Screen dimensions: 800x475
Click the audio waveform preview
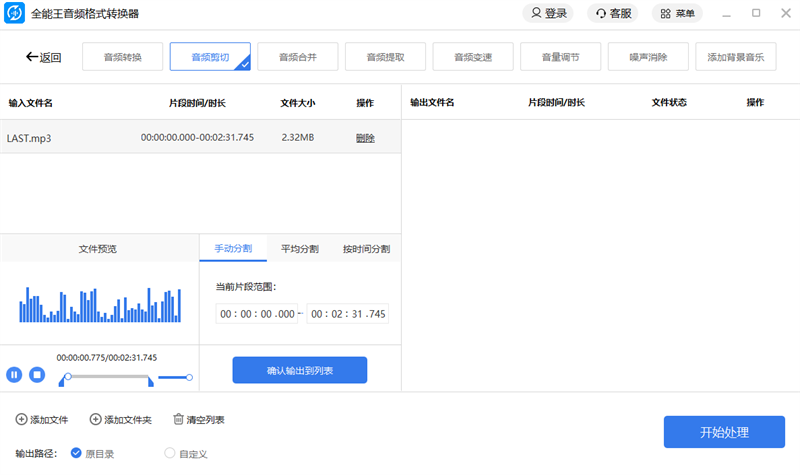pos(100,305)
